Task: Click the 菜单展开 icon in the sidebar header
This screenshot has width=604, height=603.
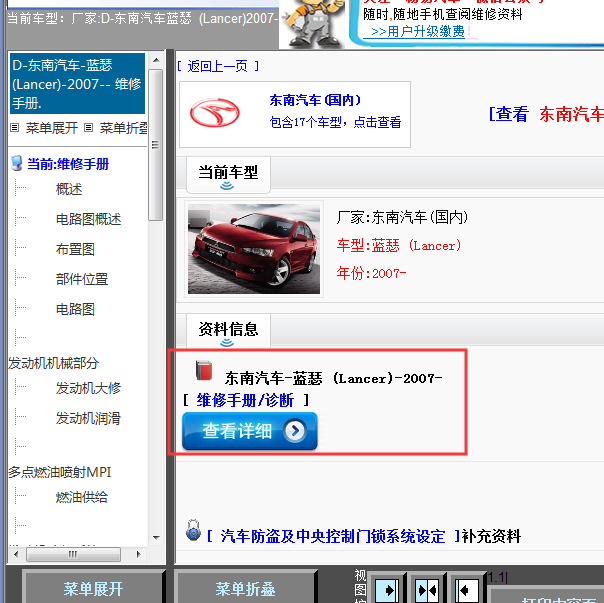Action: (x=15, y=128)
